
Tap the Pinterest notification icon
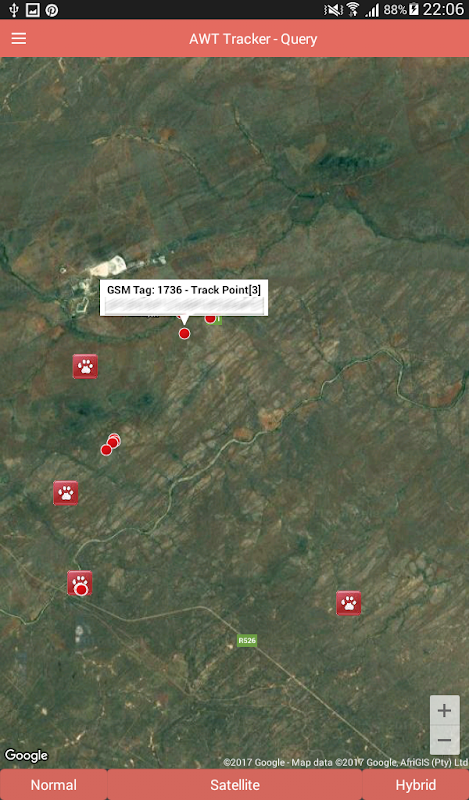pos(52,10)
